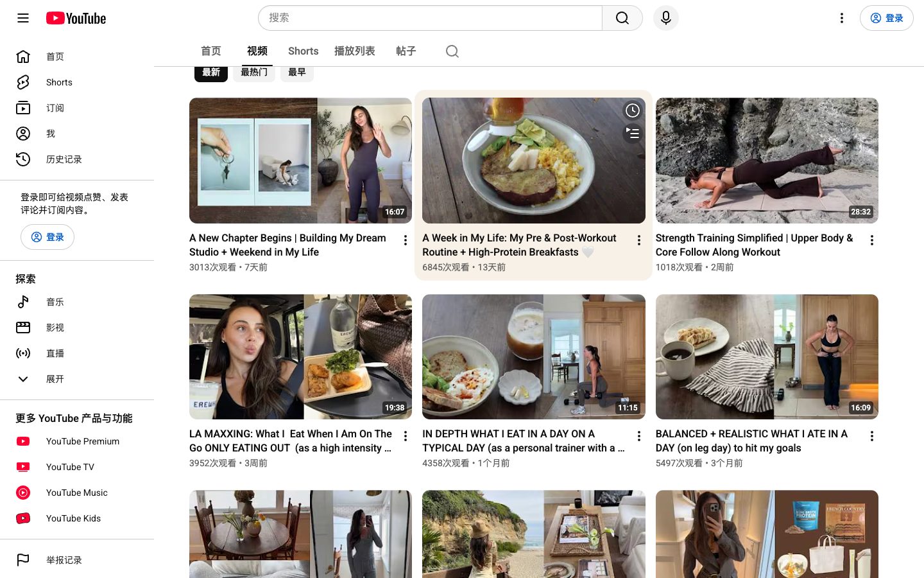Open options for BALANCED + REALISTIC video
This screenshot has width=924, height=578.
(x=872, y=436)
